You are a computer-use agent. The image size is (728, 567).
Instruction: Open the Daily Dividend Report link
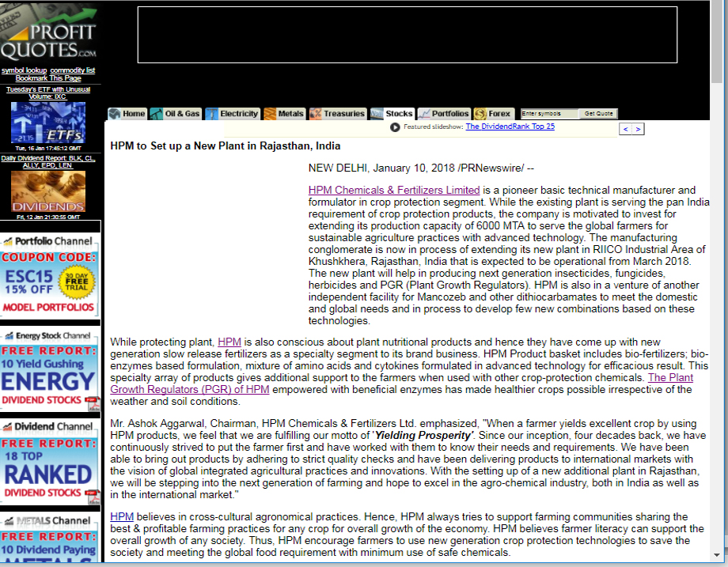pos(47,161)
